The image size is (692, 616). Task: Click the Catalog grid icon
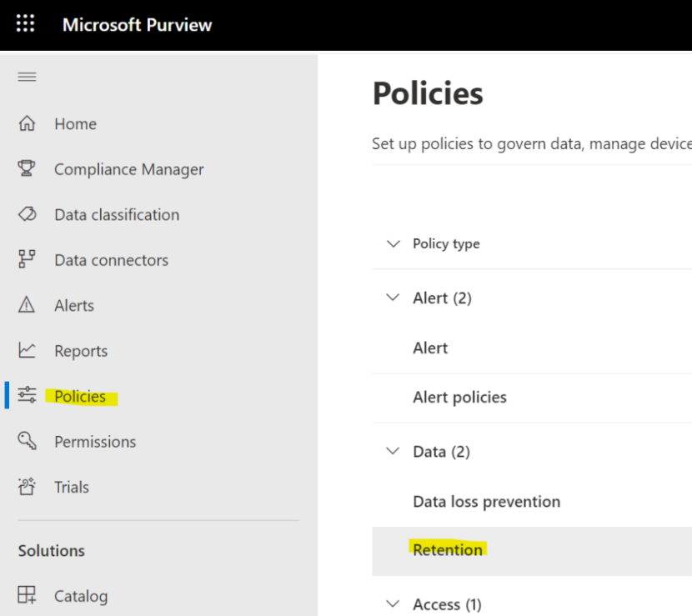pos(27,595)
